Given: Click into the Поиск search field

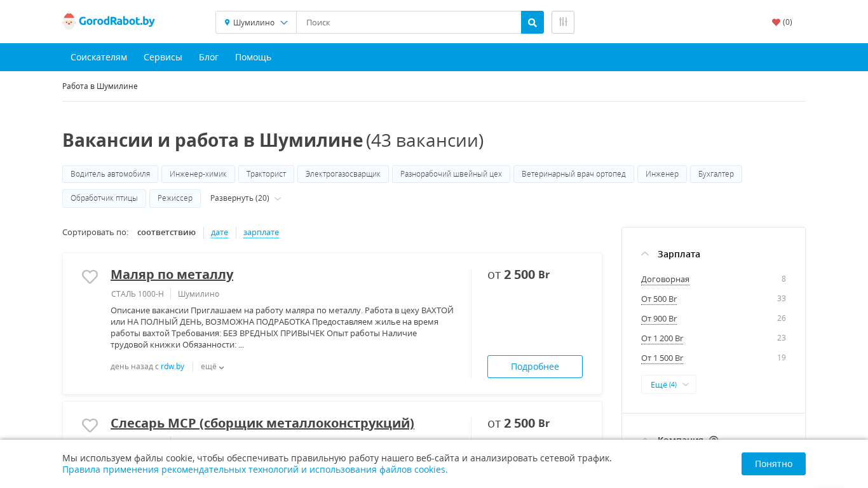Looking at the screenshot, I should pyautogui.click(x=408, y=22).
